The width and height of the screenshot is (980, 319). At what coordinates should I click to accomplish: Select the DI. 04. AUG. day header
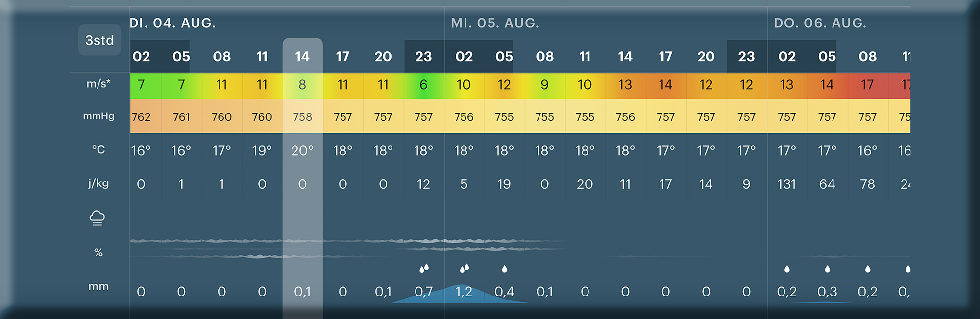[172, 23]
